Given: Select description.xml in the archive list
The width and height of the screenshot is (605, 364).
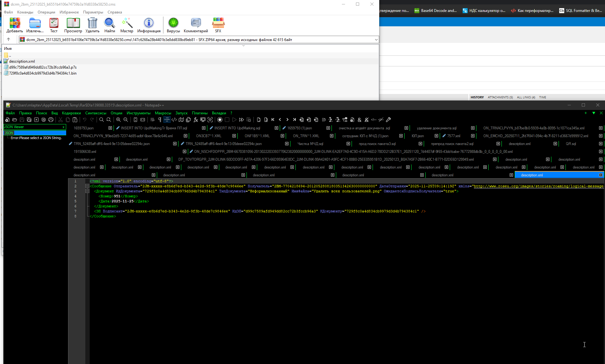Looking at the screenshot, I should point(22,61).
